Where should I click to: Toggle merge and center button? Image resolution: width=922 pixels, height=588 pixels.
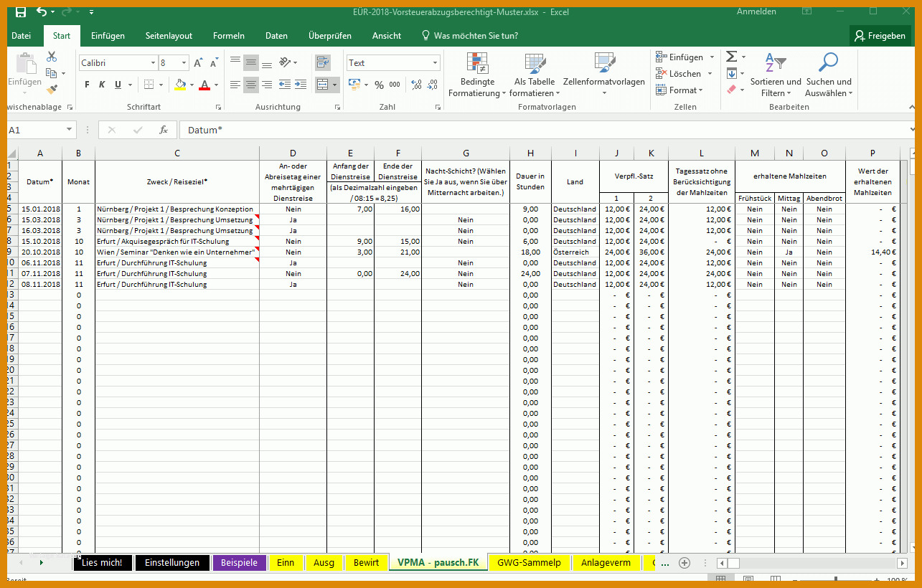click(x=323, y=85)
